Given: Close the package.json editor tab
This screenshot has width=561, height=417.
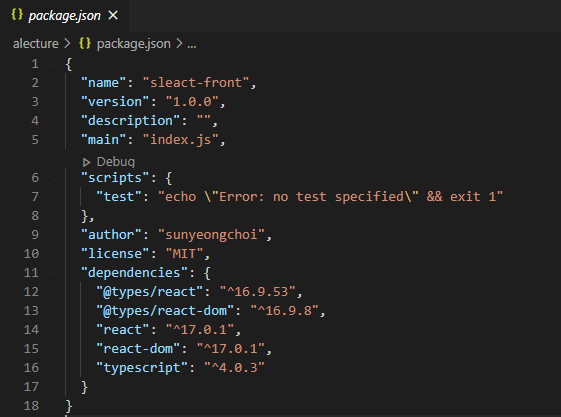Looking at the screenshot, I should (113, 15).
